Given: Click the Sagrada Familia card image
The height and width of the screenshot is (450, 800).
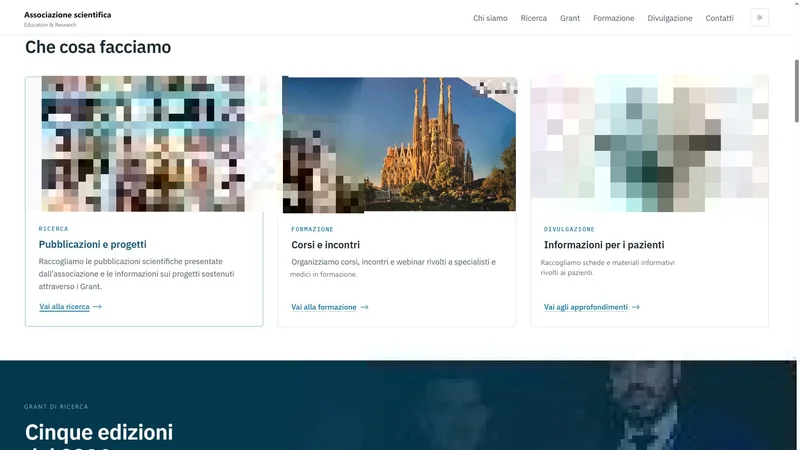Looking at the screenshot, I should pos(399,144).
